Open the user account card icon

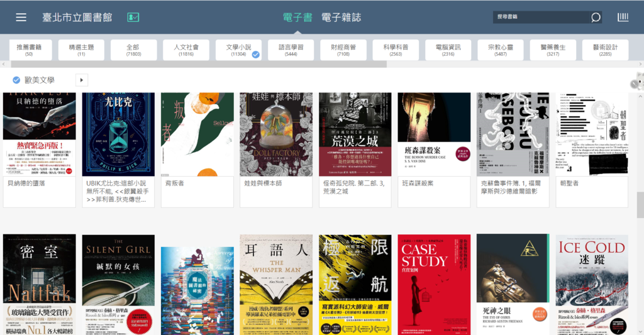[133, 17]
